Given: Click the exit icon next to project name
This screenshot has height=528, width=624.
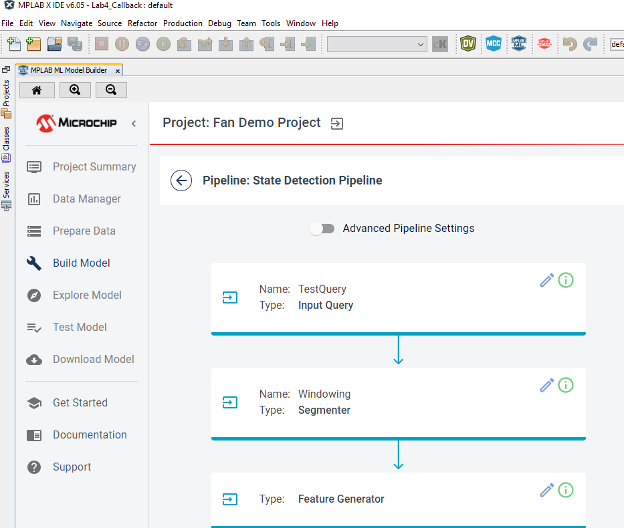Looking at the screenshot, I should (x=337, y=123).
